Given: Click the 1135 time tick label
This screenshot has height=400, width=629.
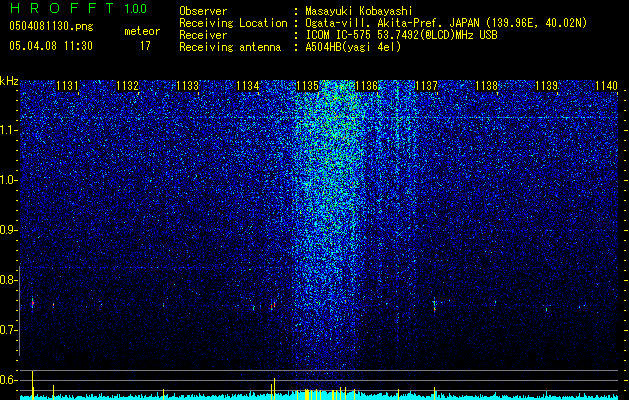Looking at the screenshot, I should pos(307,86).
